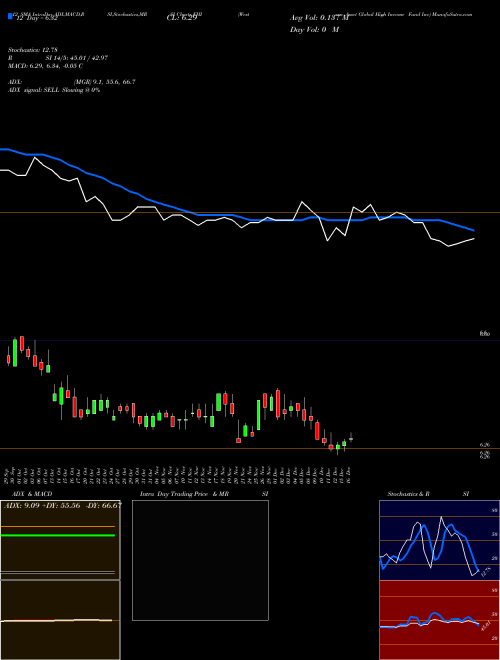Open the blue Stochastics chart panel

click(439, 540)
